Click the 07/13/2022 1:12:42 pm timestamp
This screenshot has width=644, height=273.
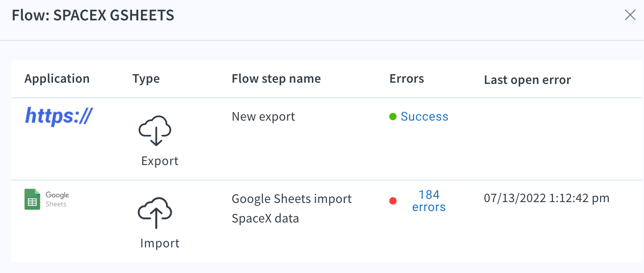[x=547, y=198]
